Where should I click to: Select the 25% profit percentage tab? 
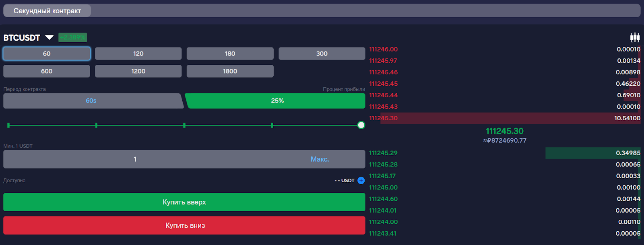tap(277, 101)
